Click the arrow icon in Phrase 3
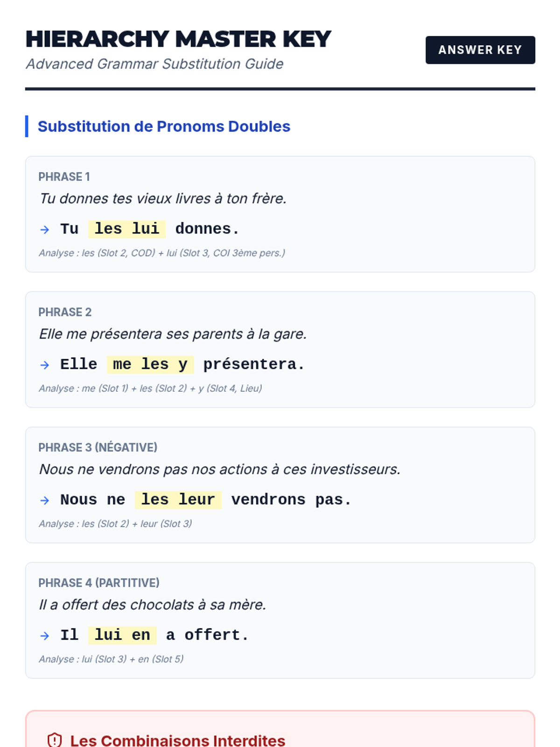Screen dimensions: 560x747 tap(45, 500)
